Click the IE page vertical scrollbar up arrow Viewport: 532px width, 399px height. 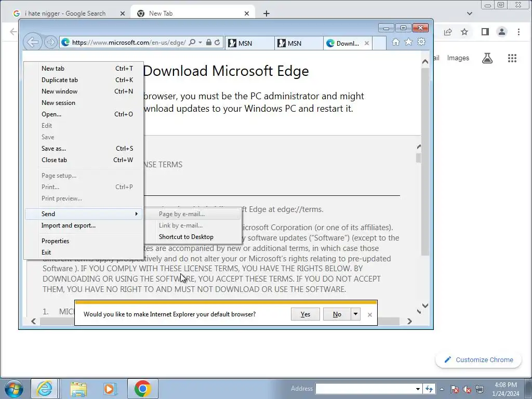coord(425,62)
